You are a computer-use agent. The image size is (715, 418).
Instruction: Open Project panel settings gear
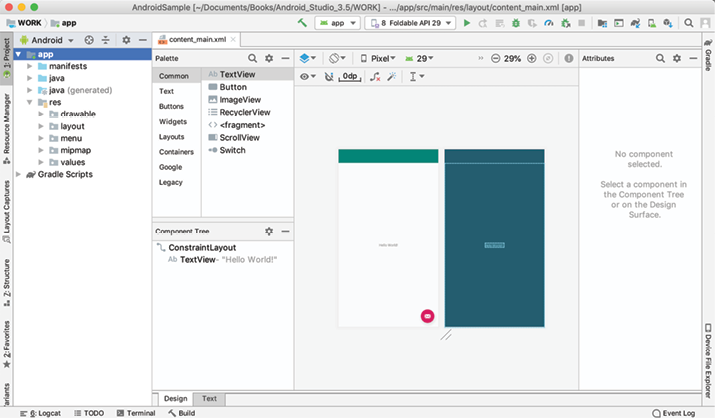[126, 40]
